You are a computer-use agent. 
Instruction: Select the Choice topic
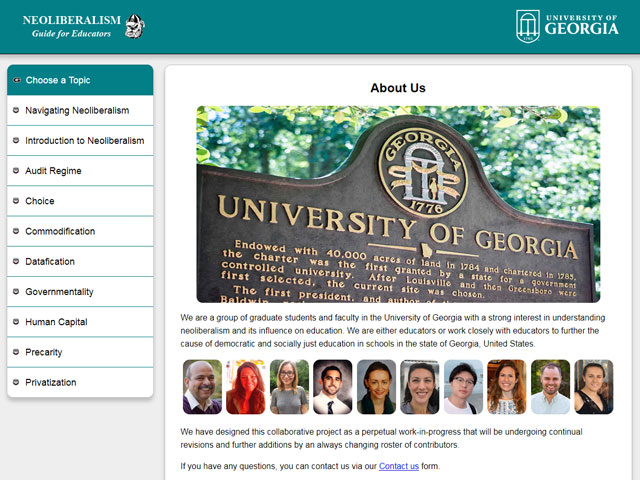pos(80,201)
